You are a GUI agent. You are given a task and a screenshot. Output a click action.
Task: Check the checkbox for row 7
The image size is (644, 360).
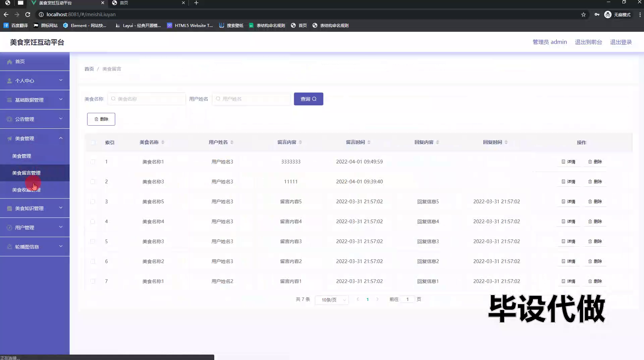[x=93, y=281]
